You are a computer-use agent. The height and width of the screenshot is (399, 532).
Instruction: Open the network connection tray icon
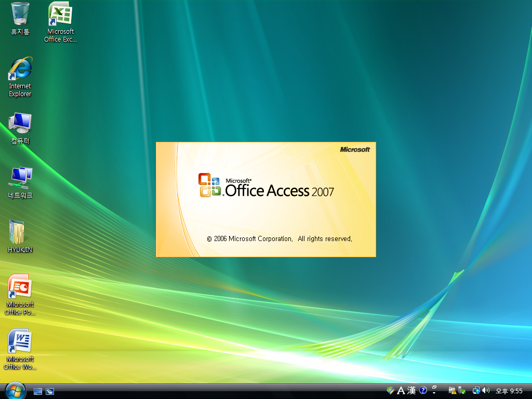coord(476,391)
